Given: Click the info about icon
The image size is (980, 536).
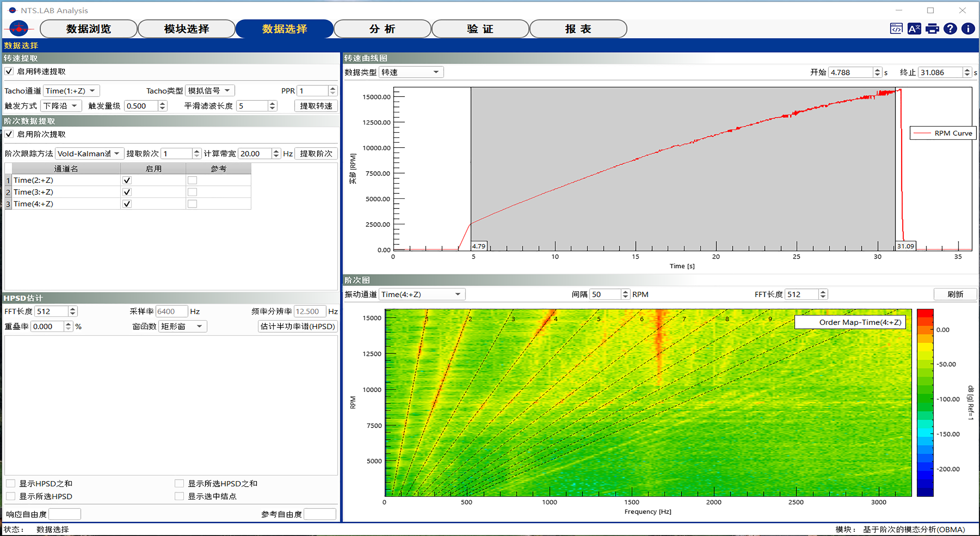Looking at the screenshot, I should 968,29.
